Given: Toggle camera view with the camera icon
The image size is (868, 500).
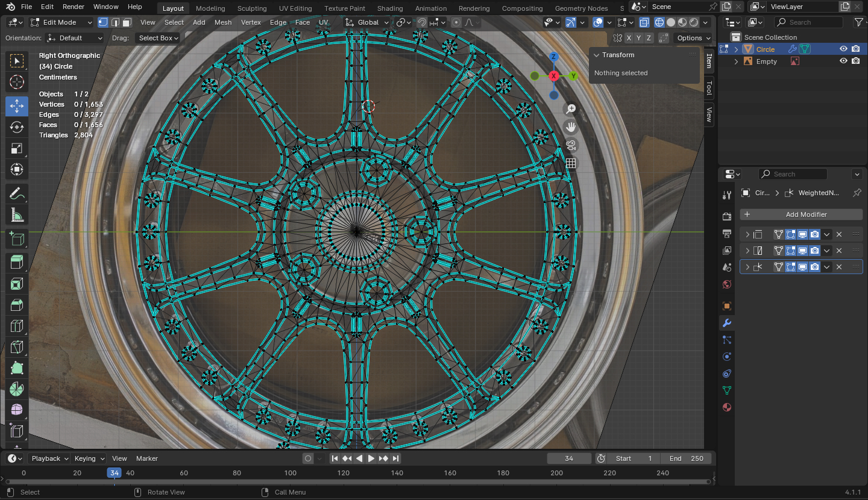Looking at the screenshot, I should [571, 145].
